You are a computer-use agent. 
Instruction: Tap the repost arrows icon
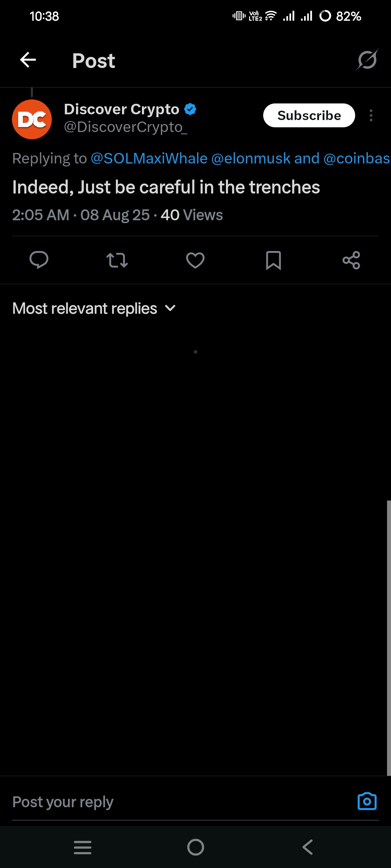[117, 260]
